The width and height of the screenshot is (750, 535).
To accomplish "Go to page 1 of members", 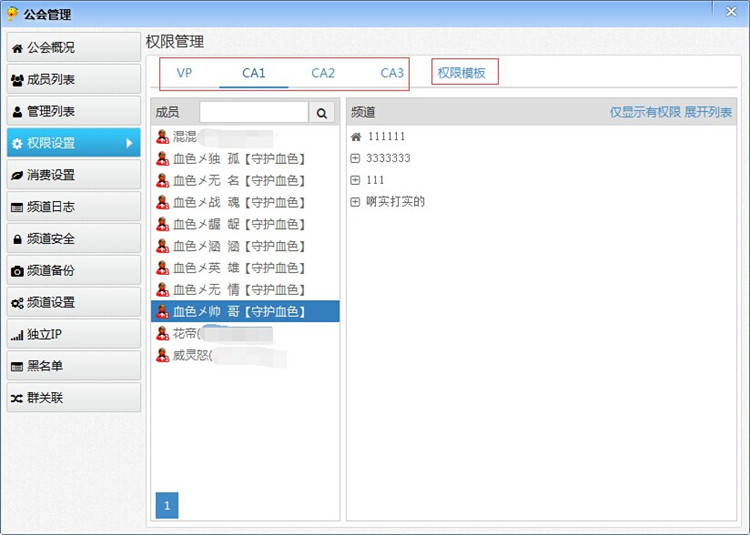I will (167, 505).
